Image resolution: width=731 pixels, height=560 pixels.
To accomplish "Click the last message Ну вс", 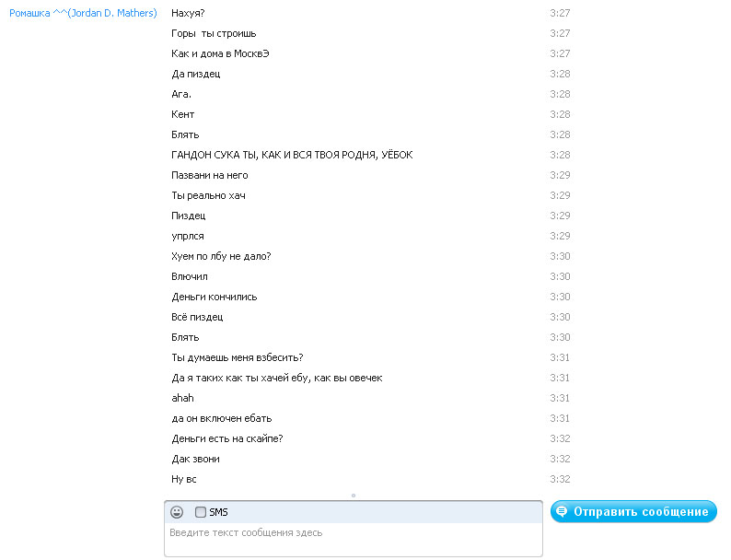I will pyautogui.click(x=184, y=479).
